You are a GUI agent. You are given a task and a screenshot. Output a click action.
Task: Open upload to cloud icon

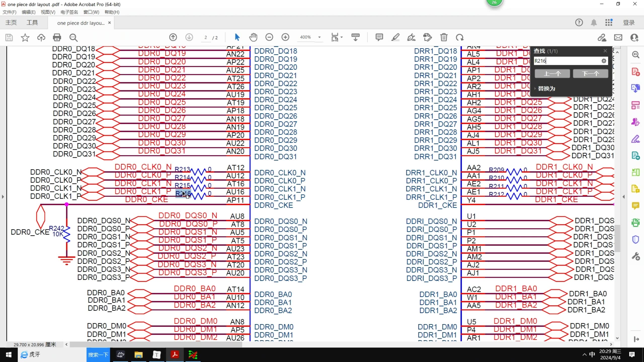(41, 37)
